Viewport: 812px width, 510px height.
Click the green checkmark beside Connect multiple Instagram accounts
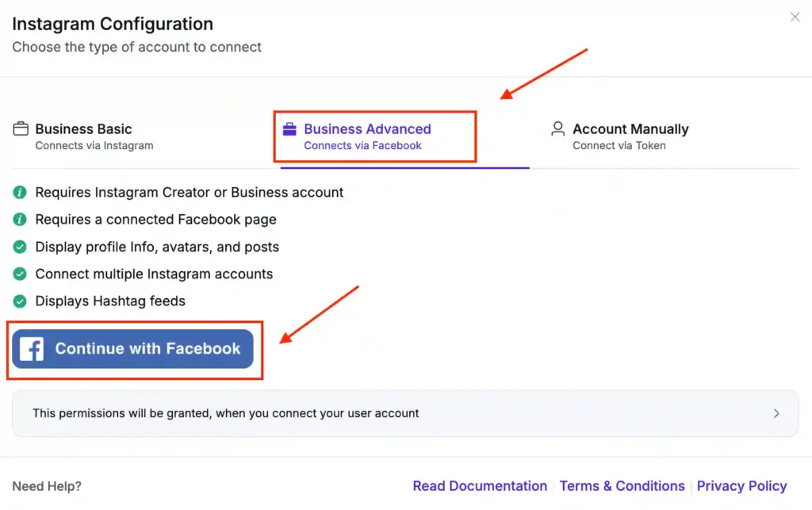(18, 274)
